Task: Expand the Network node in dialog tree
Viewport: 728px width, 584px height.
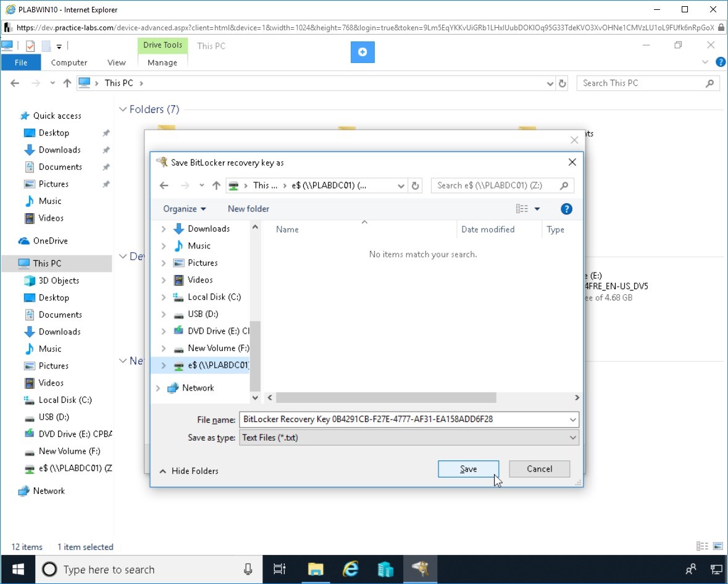Action: coord(158,388)
